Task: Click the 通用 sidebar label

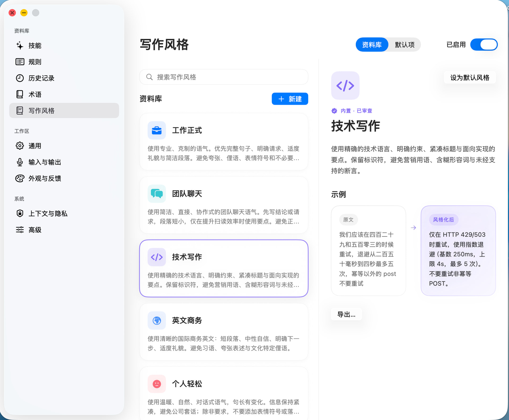Action: [x=35, y=146]
